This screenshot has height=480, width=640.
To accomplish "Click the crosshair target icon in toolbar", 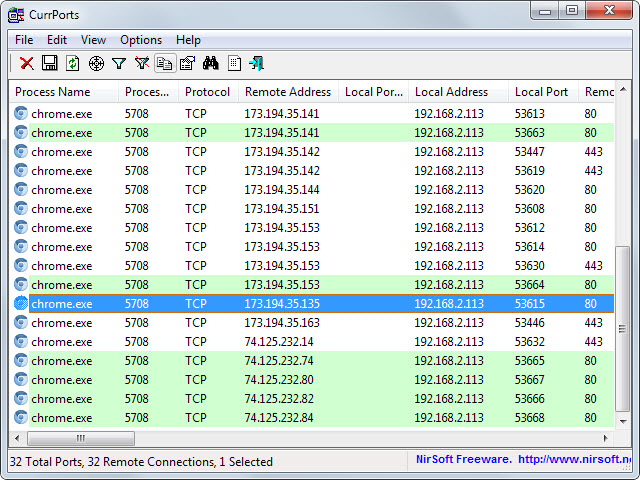I will [x=96, y=64].
